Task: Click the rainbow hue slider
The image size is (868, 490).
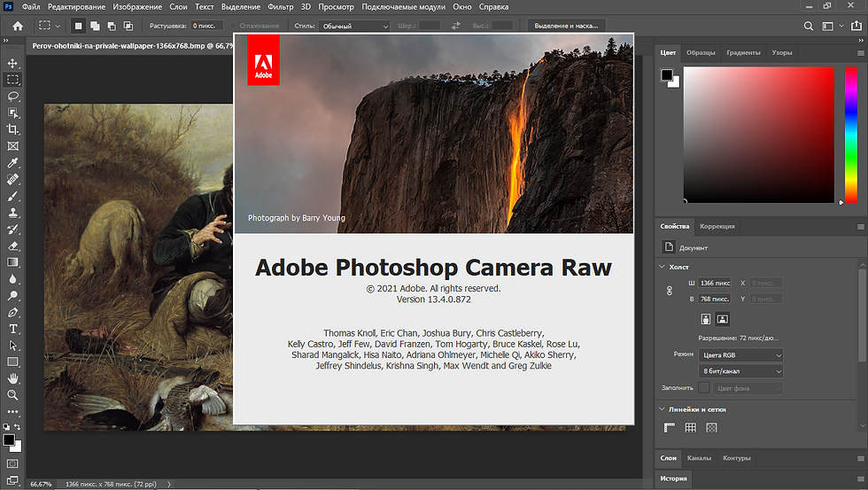Action: [x=851, y=135]
